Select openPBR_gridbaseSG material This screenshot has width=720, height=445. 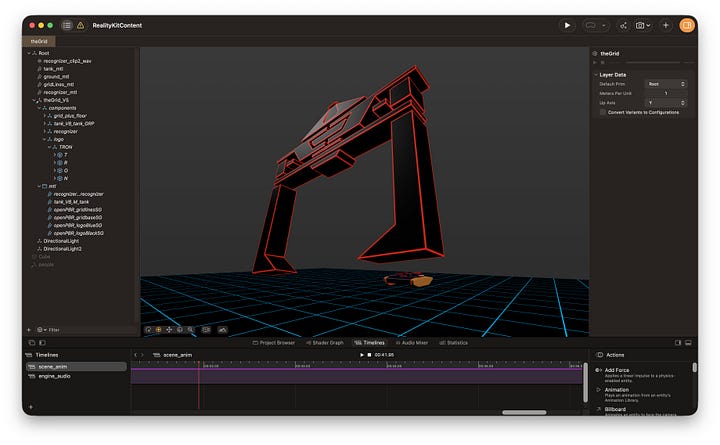78,217
